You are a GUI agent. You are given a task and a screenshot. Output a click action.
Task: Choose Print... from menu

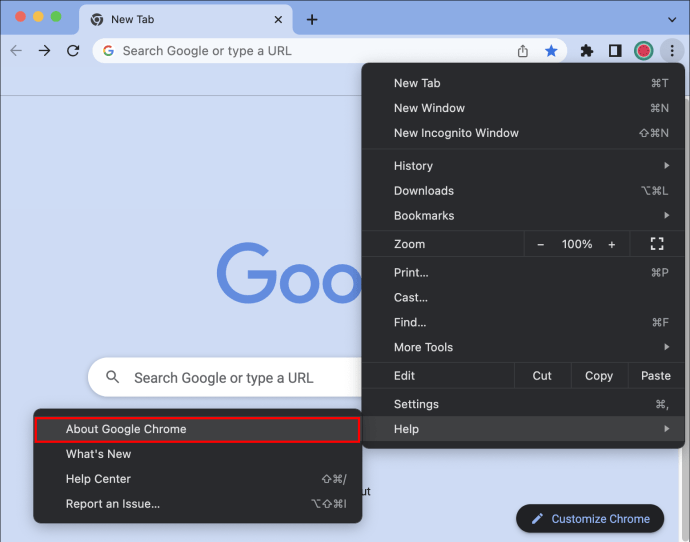click(523, 273)
